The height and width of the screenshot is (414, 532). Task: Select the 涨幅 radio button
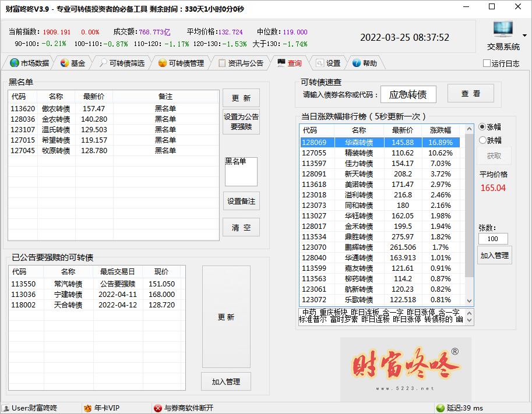pyautogui.click(x=482, y=127)
